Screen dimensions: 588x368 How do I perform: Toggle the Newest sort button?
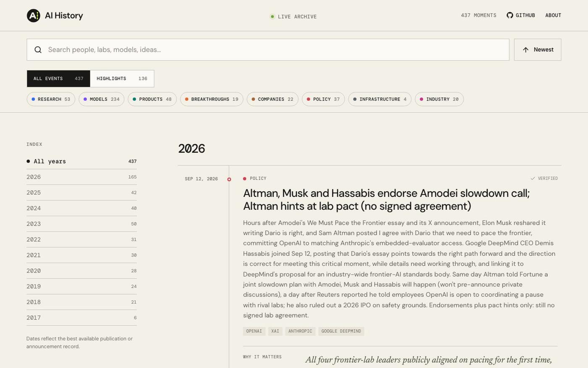click(x=538, y=50)
